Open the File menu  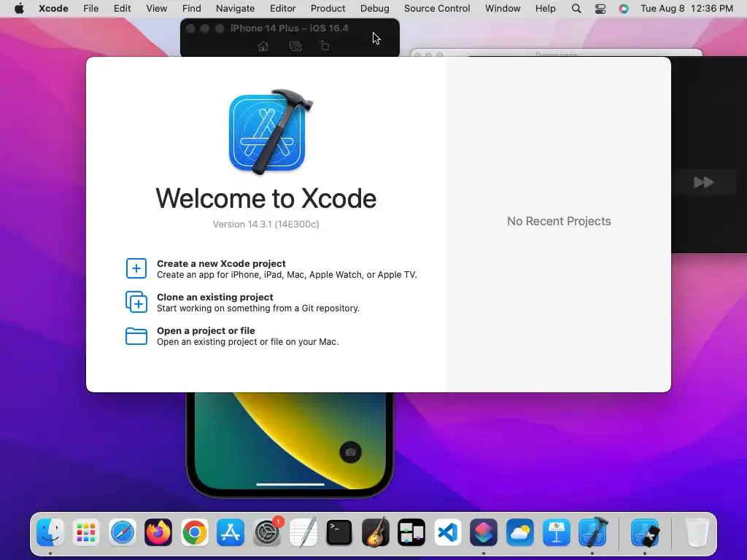click(90, 8)
